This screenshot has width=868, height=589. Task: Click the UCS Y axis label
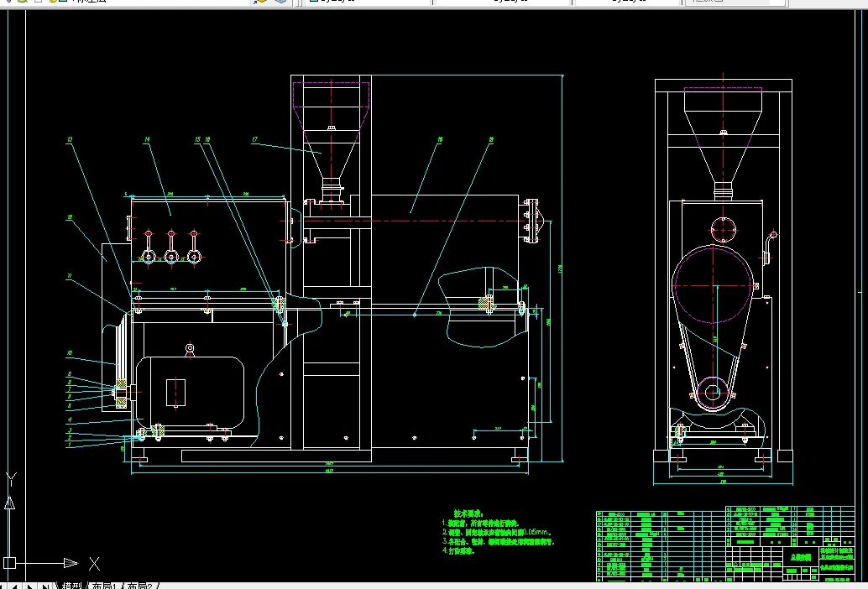point(11,478)
